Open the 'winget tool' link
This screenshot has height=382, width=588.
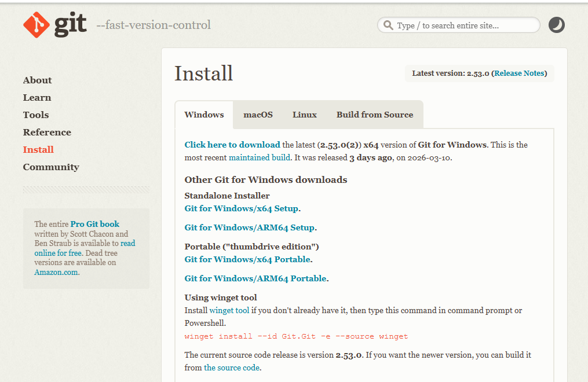229,310
